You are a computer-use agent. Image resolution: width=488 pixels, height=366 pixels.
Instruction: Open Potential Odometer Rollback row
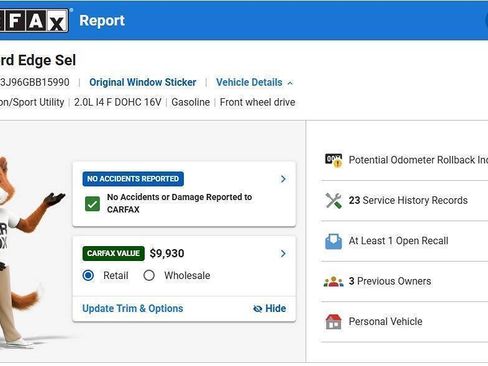[x=404, y=160]
